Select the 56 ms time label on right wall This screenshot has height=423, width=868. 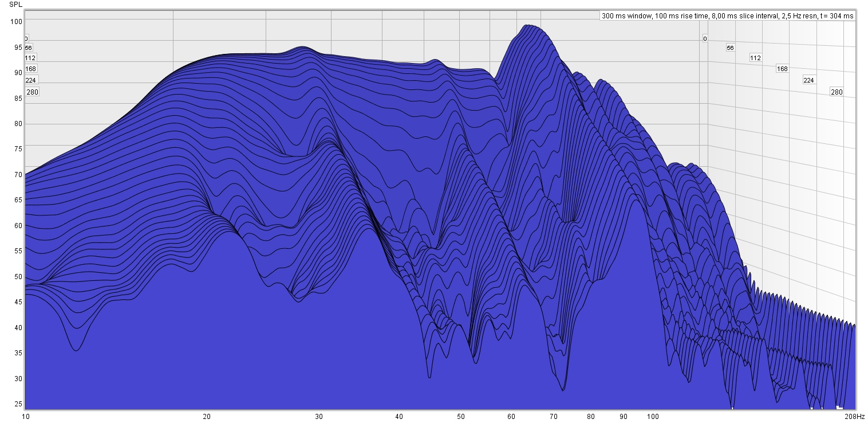click(x=730, y=48)
